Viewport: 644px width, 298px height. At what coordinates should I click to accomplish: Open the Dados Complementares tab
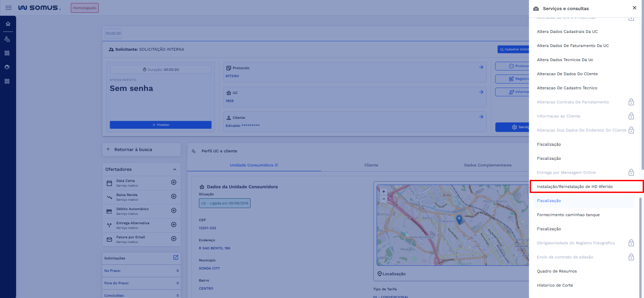point(488,165)
